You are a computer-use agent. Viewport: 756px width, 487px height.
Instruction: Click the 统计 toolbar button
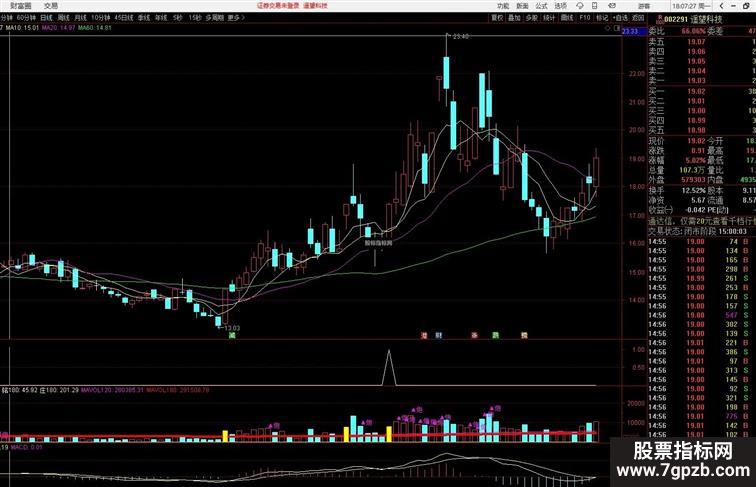tap(549, 17)
